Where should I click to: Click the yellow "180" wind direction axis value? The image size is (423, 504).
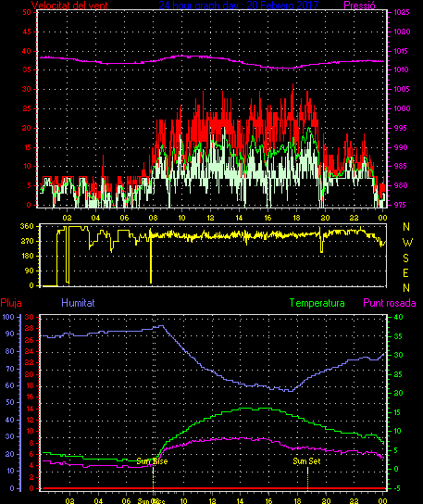tap(27, 256)
